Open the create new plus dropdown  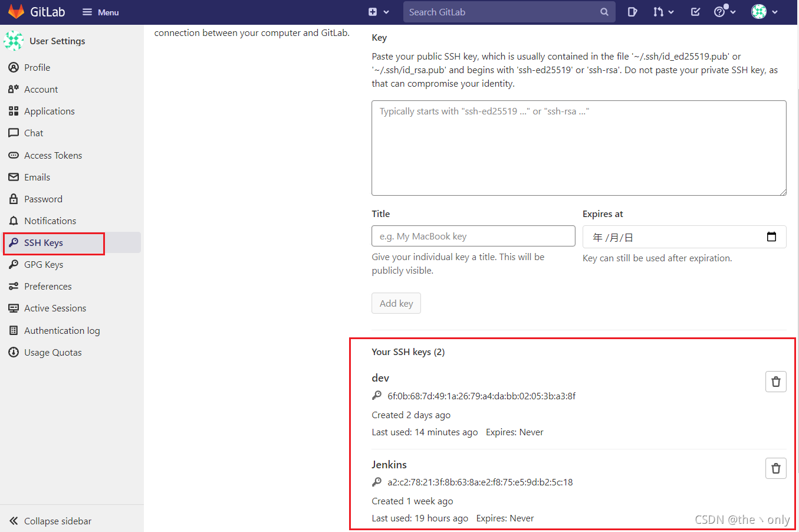point(379,12)
